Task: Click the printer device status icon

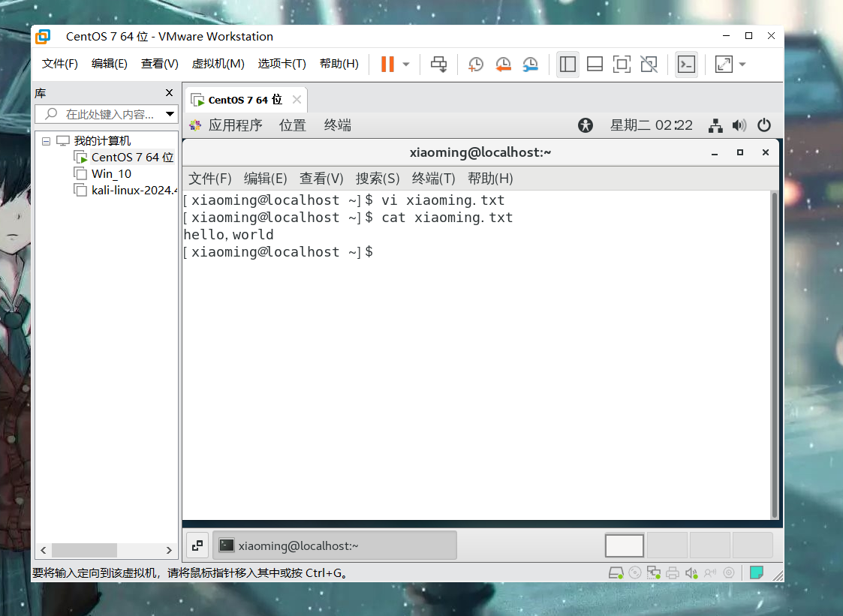Action: click(x=672, y=573)
